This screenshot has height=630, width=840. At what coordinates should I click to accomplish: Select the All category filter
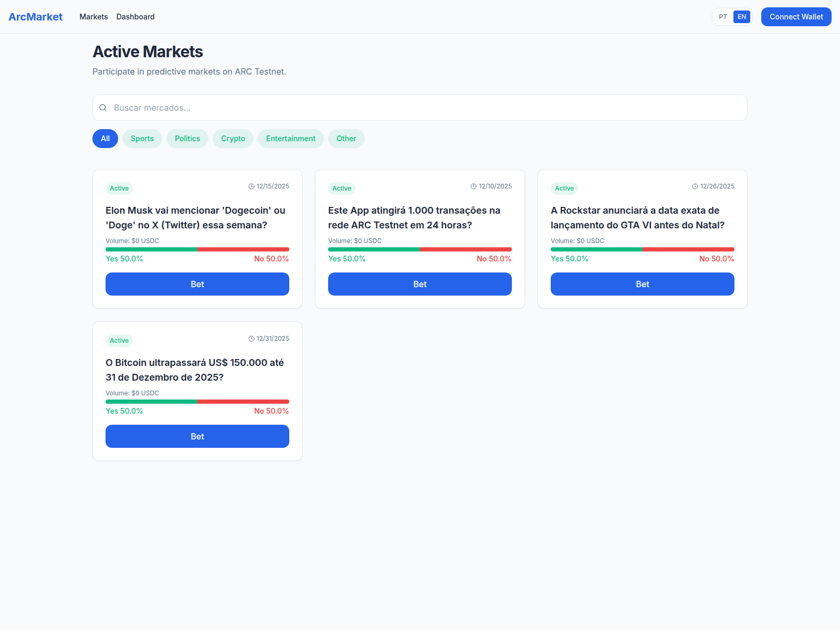(x=105, y=139)
